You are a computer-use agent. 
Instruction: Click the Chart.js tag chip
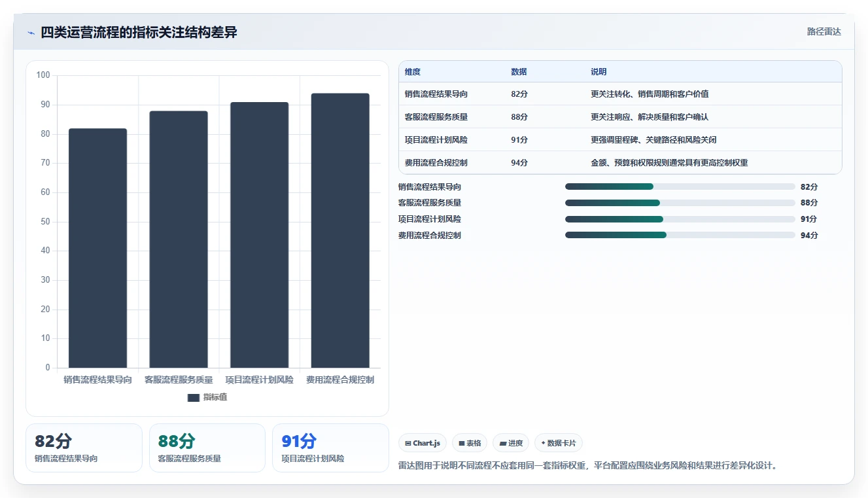pyautogui.click(x=423, y=443)
